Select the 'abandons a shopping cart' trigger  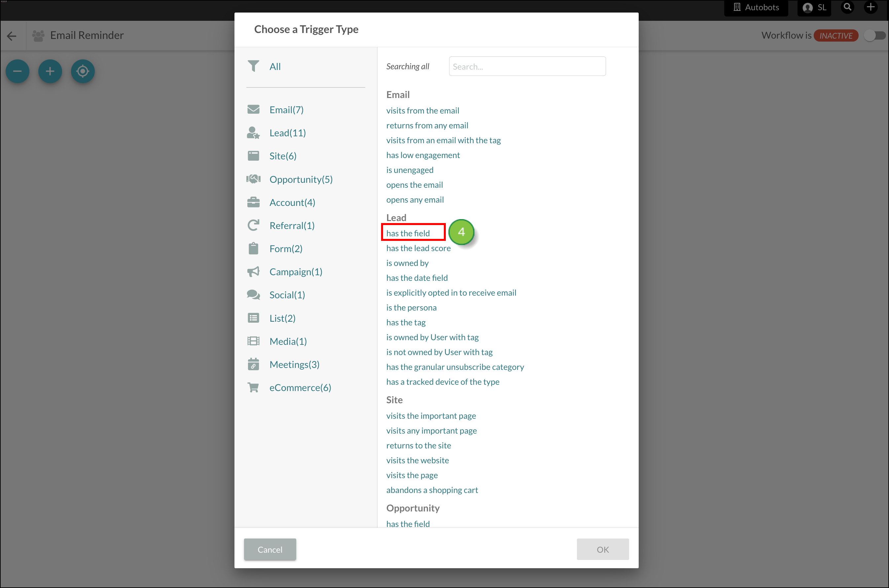432,490
